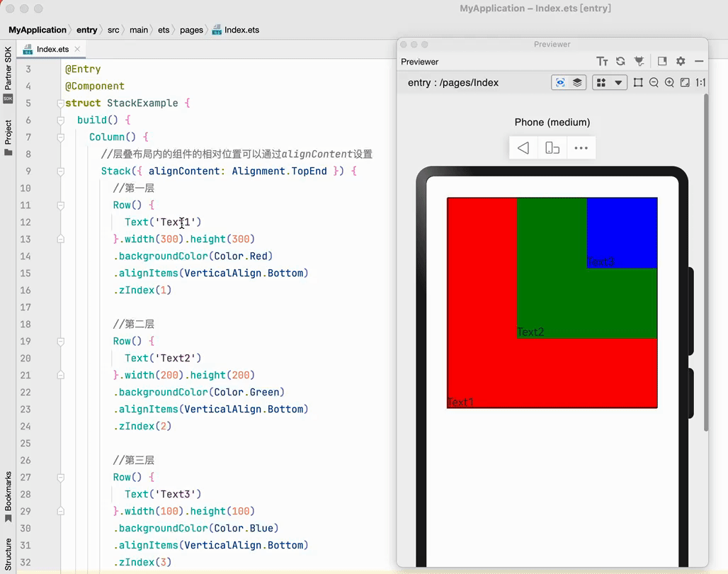This screenshot has height=574, width=728.
Task: Click the plug icon in the Previewer toolbar
Action: pos(639,62)
